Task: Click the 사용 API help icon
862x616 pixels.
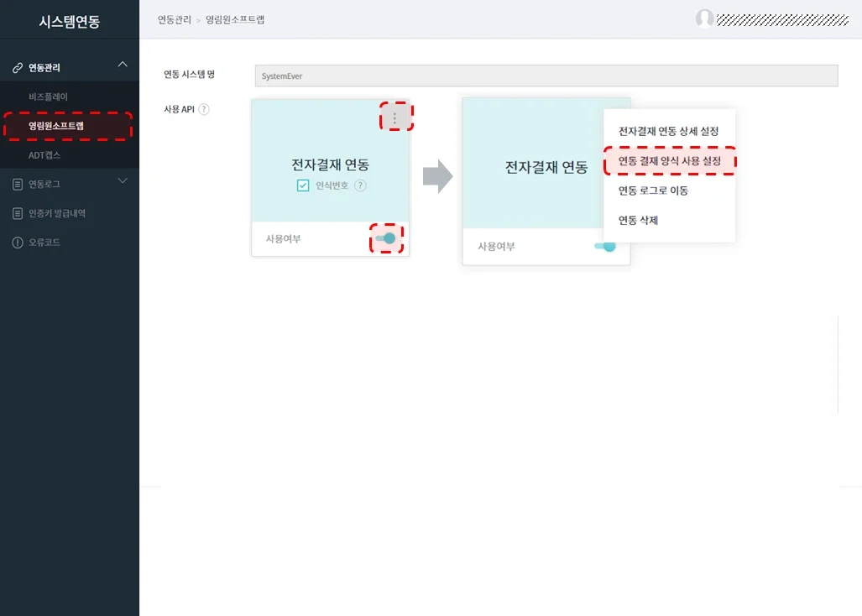Action: pos(206,109)
